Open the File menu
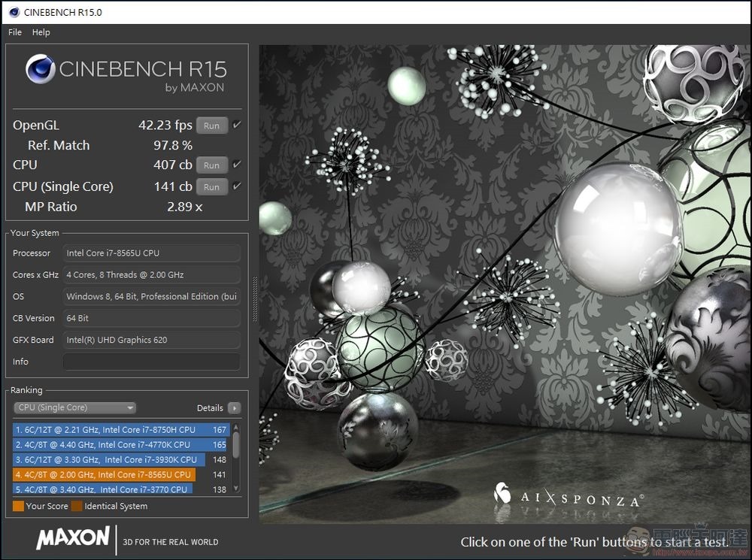Viewport: 752px width, 560px height. pos(15,32)
